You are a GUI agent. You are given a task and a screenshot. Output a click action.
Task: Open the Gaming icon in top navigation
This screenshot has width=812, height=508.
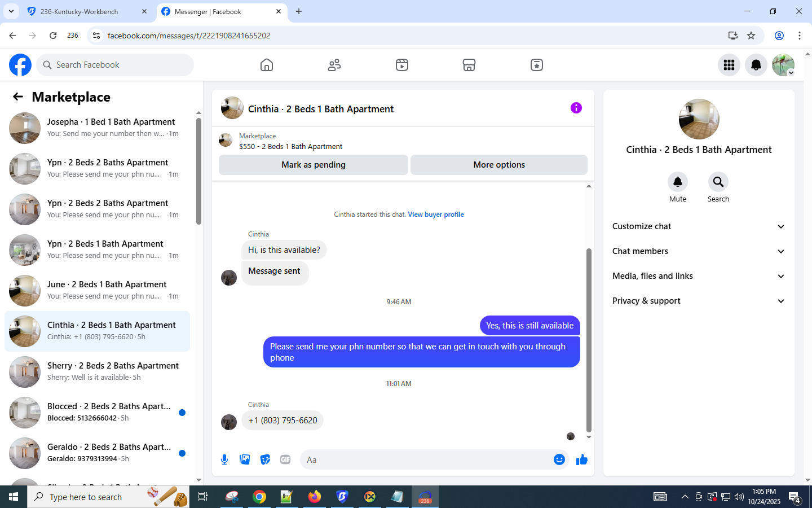coord(537,65)
